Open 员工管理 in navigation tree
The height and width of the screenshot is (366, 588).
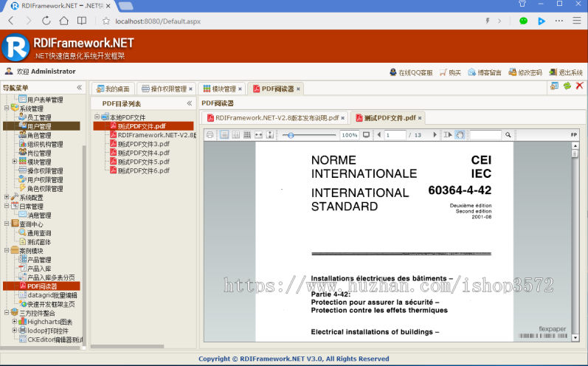(x=39, y=117)
